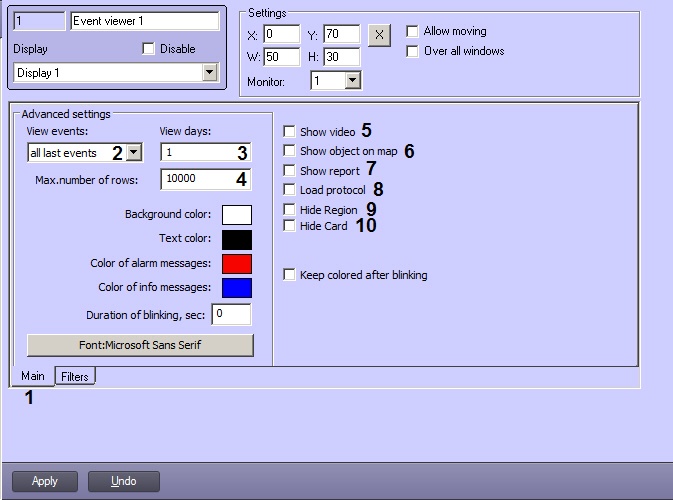This screenshot has height=500, width=673.
Task: Enable the Show video checkbox
Action: point(290,132)
